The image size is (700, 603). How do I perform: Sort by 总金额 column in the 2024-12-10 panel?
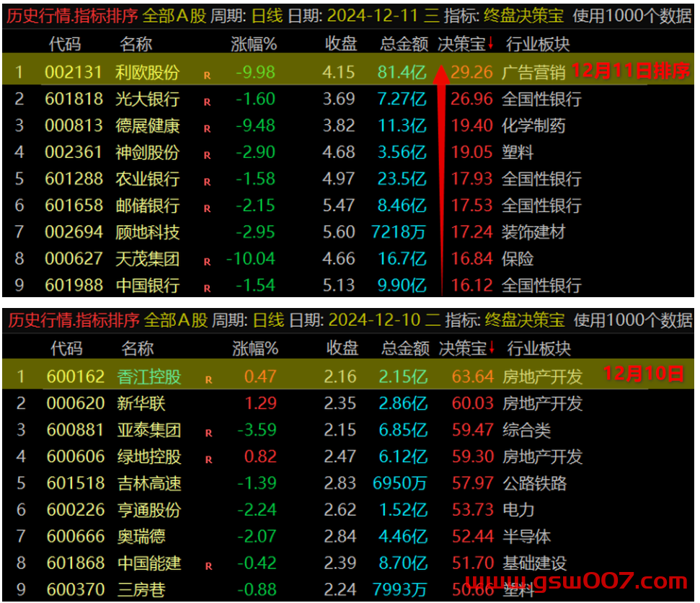pyautogui.click(x=405, y=348)
